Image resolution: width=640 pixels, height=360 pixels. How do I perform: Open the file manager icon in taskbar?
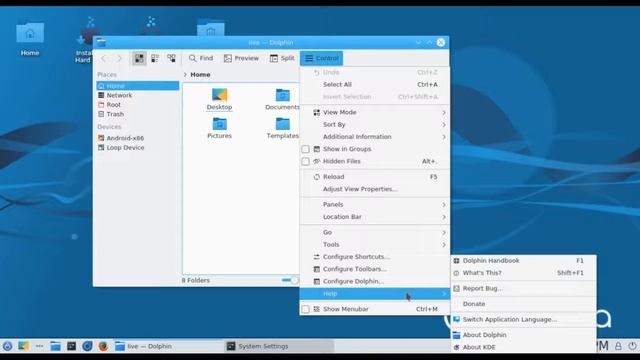pyautogui.click(x=55, y=346)
